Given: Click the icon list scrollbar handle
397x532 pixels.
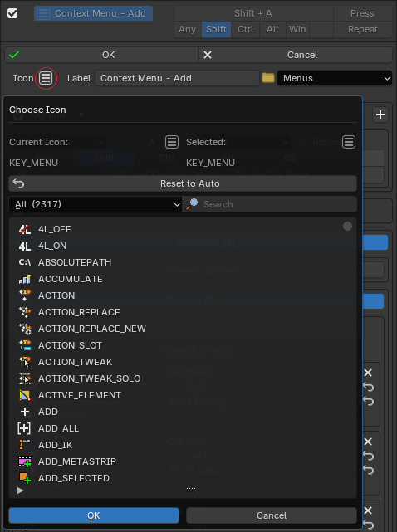Looking at the screenshot, I should point(347,227).
